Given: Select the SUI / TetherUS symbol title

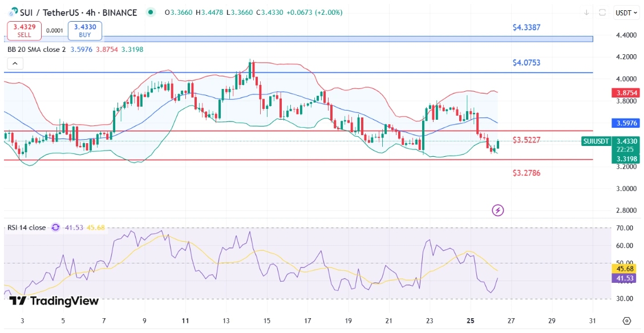Looking at the screenshot, I should pyautogui.click(x=72, y=13).
